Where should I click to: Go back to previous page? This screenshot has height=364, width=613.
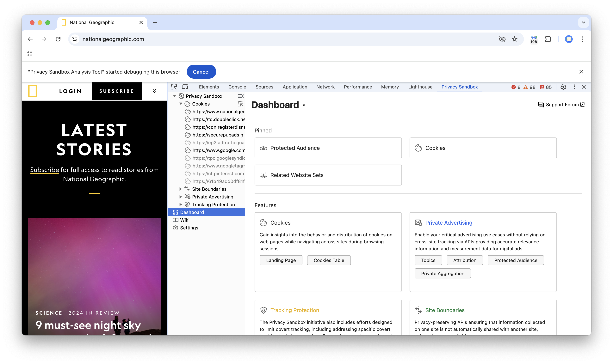(30, 39)
